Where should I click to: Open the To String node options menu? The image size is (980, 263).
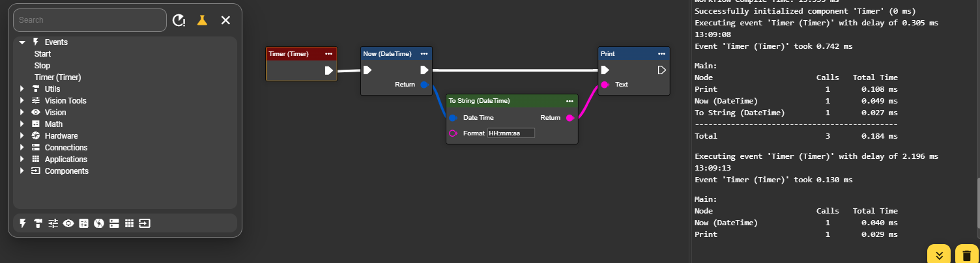[x=569, y=101]
